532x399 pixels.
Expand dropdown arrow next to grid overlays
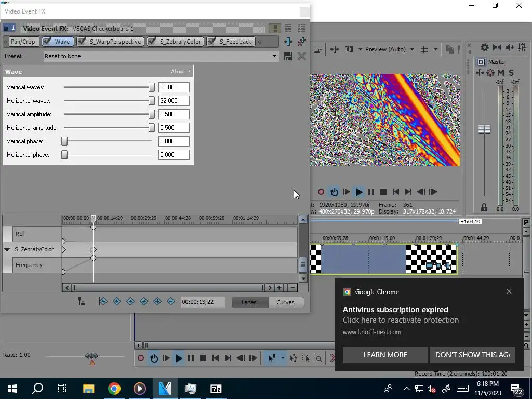435,49
